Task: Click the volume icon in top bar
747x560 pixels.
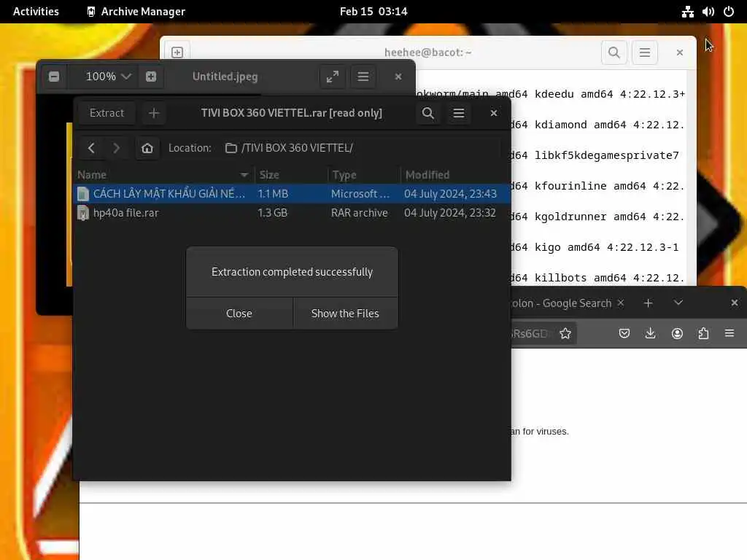Action: click(x=708, y=12)
